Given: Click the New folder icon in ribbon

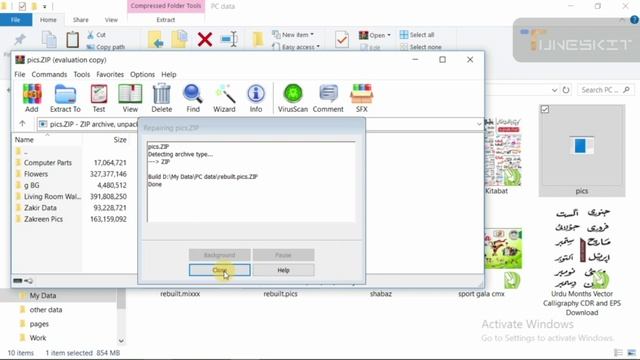Looking at the screenshot, I should (x=258, y=40).
